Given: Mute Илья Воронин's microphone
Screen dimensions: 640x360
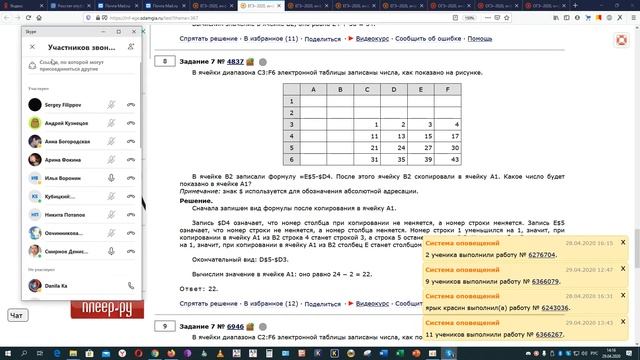Looking at the screenshot, I should 111,178.
